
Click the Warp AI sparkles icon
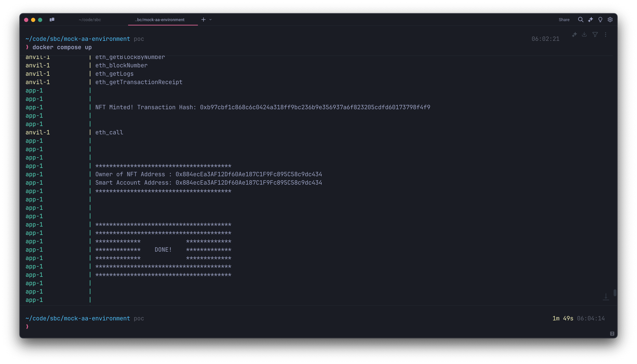click(591, 20)
